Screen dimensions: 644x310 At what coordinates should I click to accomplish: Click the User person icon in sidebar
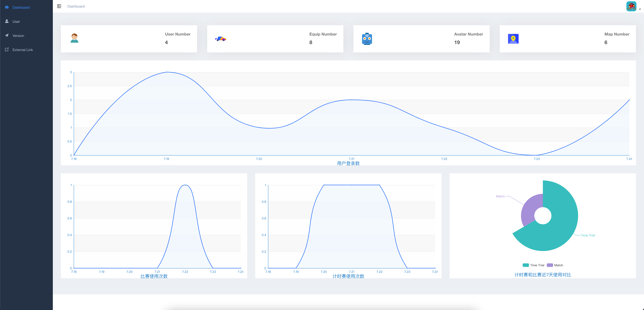point(7,21)
